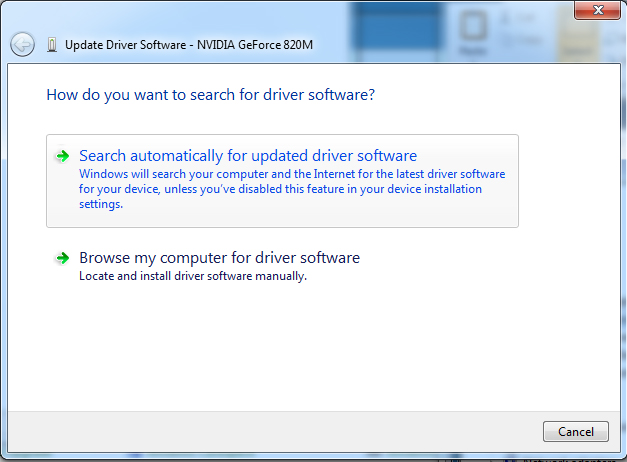Click the dialog's bottom window border
627x462 pixels.
pos(300,457)
